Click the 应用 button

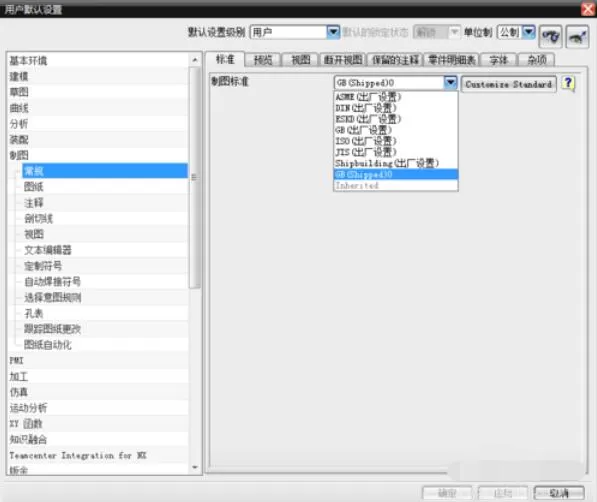point(503,493)
